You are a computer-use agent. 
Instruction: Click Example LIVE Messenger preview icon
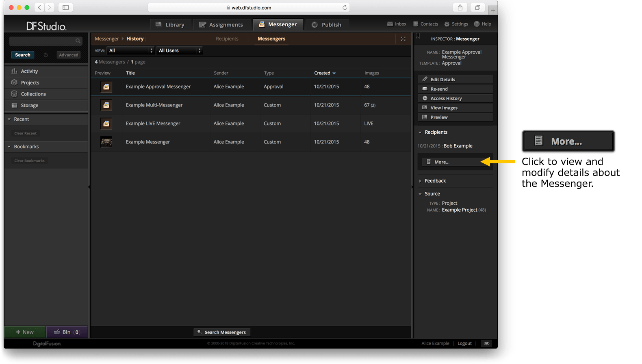tap(106, 123)
